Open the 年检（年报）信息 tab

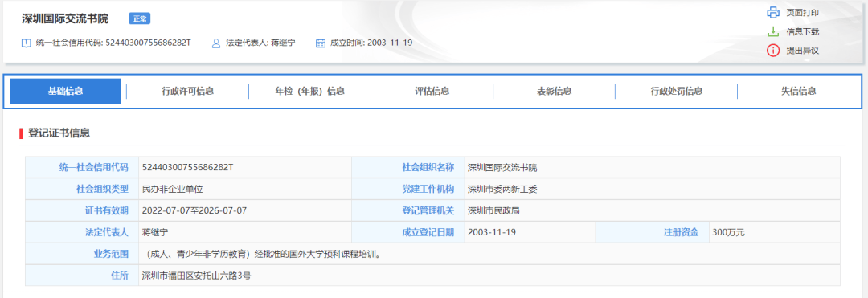pos(310,92)
